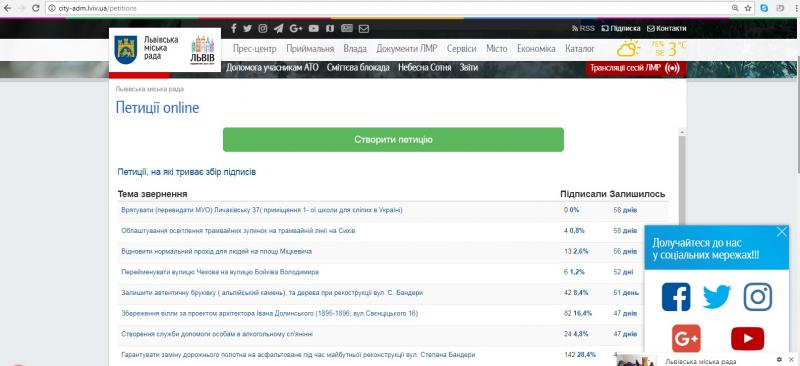
Task: Click the Львівська міська рада breadcrumb
Action: [x=149, y=89]
